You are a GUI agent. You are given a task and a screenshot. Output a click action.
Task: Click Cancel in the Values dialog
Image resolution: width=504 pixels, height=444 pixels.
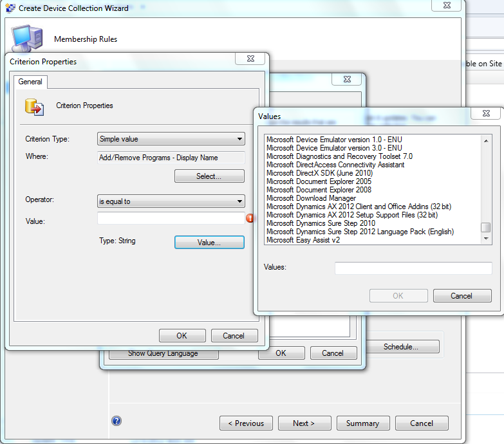(x=462, y=295)
